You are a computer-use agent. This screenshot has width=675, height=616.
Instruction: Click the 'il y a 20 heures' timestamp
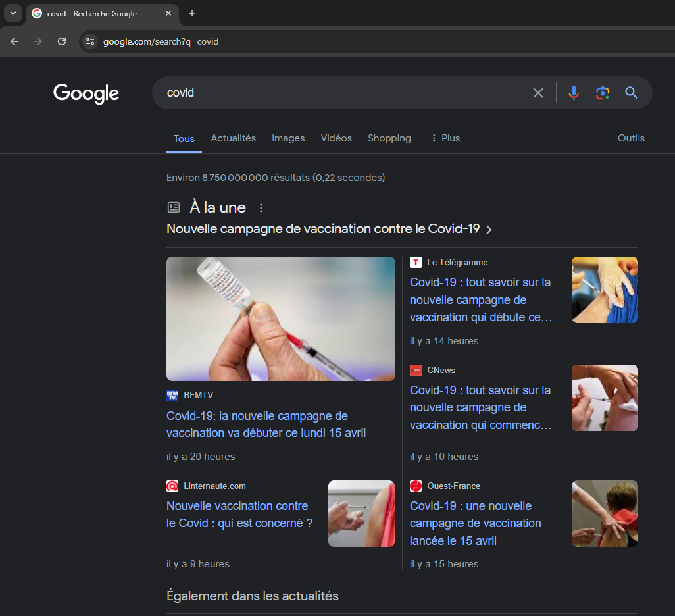point(201,457)
